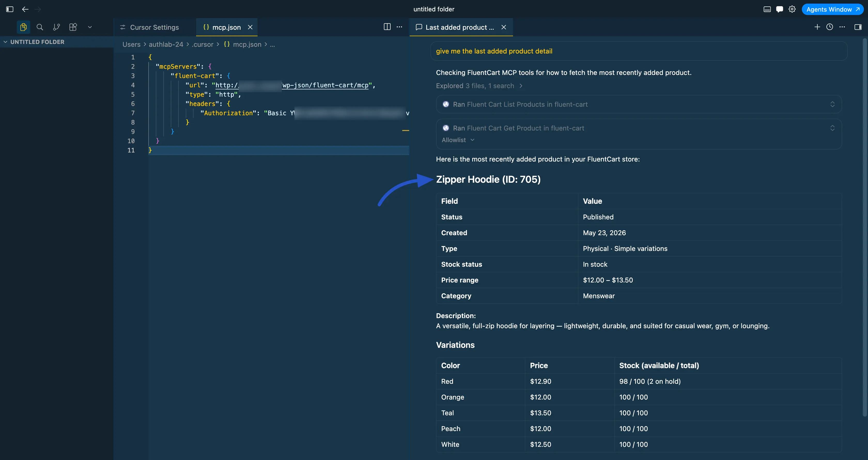Screen dimensions: 868x460
Task: Click the "mcpServers" key in editor
Action: tap(177, 67)
